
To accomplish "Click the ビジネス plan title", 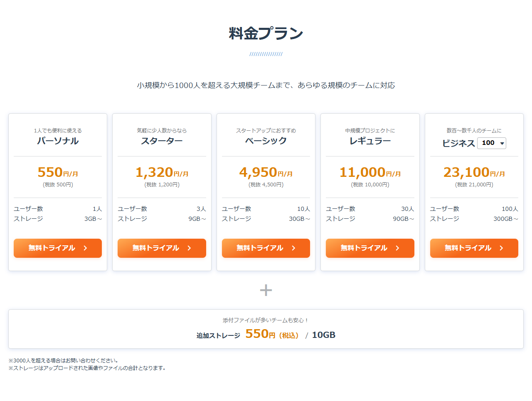I will click(458, 143).
